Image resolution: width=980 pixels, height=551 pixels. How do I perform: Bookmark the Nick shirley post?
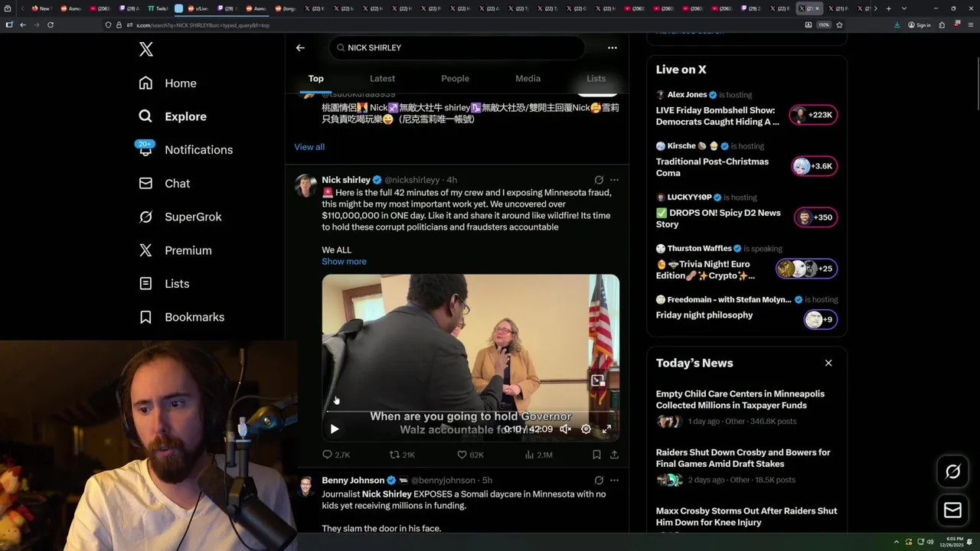pyautogui.click(x=596, y=455)
